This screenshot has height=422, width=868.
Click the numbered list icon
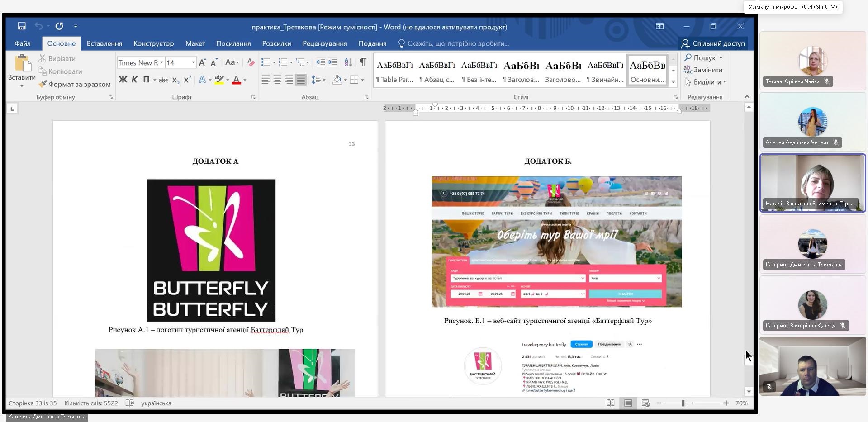283,62
